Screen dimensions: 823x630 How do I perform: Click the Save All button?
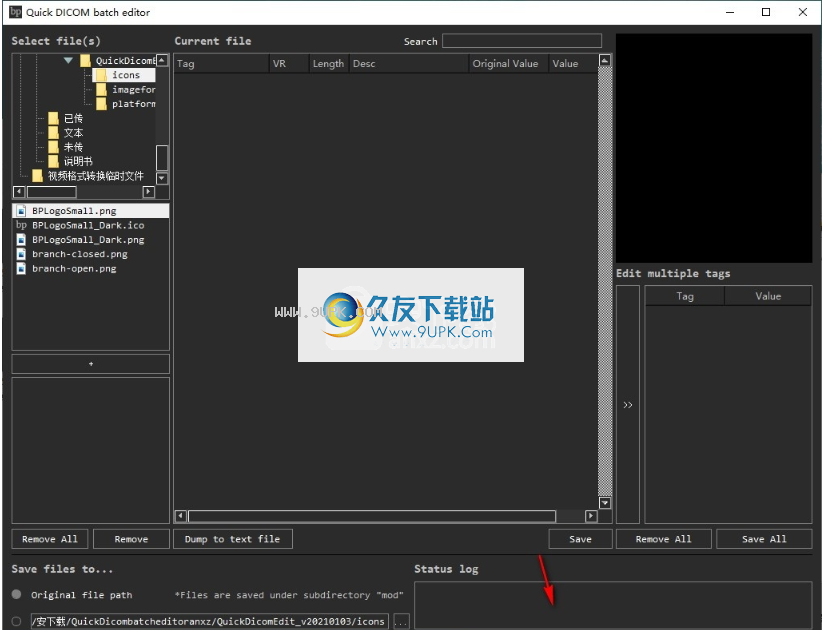tap(764, 539)
